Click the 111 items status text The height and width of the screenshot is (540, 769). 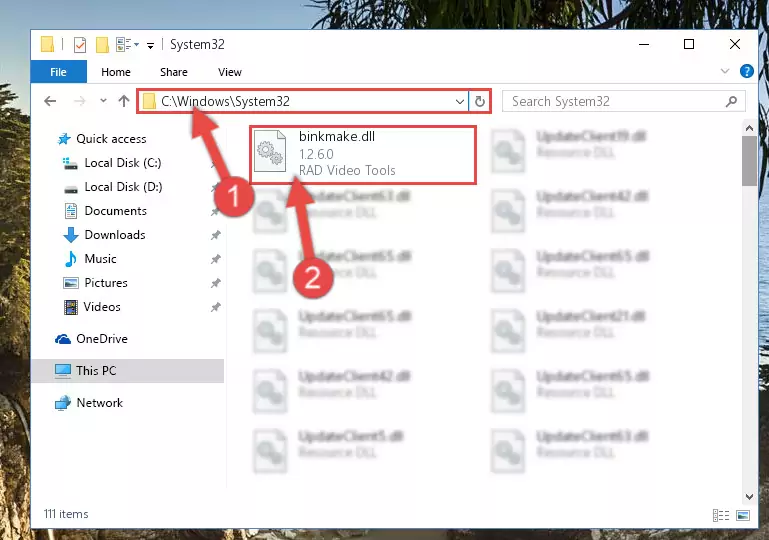(x=66, y=514)
